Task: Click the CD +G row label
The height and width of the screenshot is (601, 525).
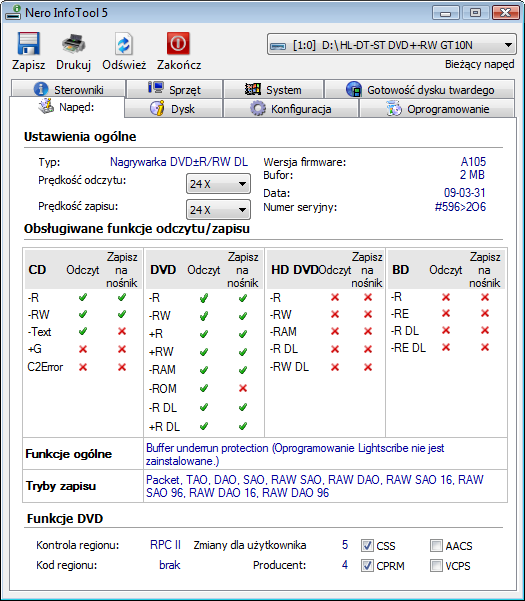Action: [34, 349]
